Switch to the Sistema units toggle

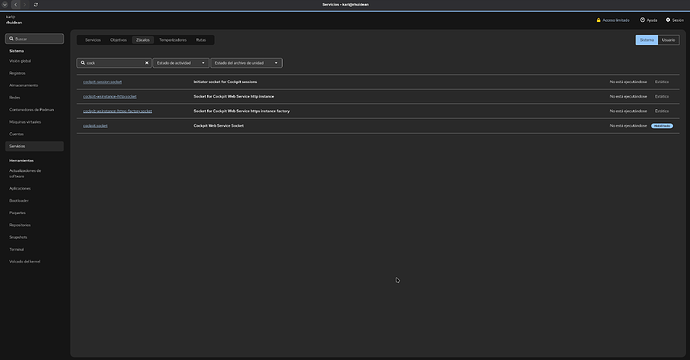[646, 40]
